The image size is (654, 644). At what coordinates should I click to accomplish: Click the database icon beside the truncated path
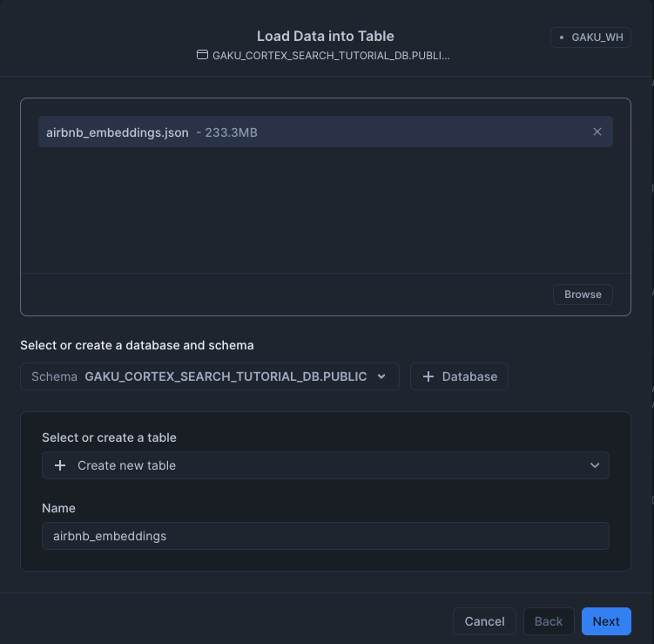[x=202, y=55]
